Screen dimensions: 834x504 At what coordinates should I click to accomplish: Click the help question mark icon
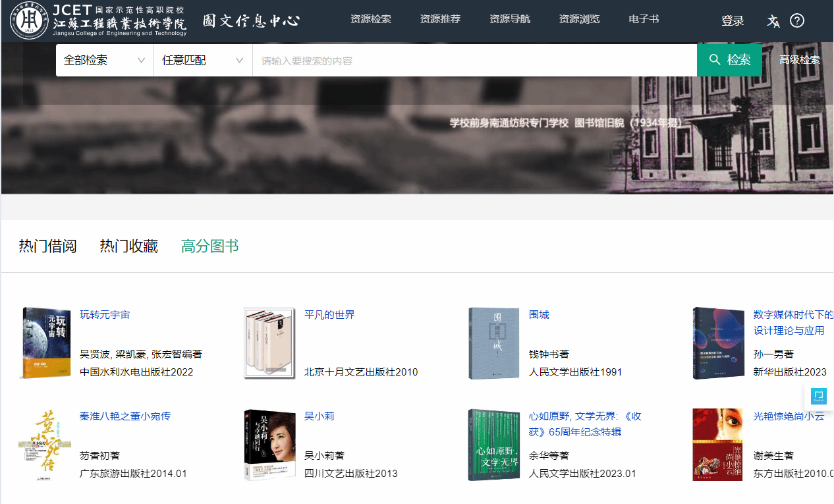pos(797,20)
